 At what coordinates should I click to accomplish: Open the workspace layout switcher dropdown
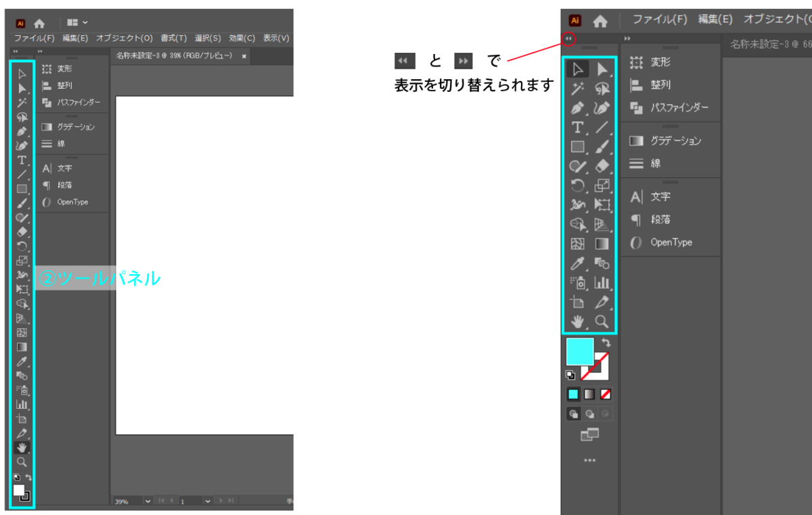77,22
